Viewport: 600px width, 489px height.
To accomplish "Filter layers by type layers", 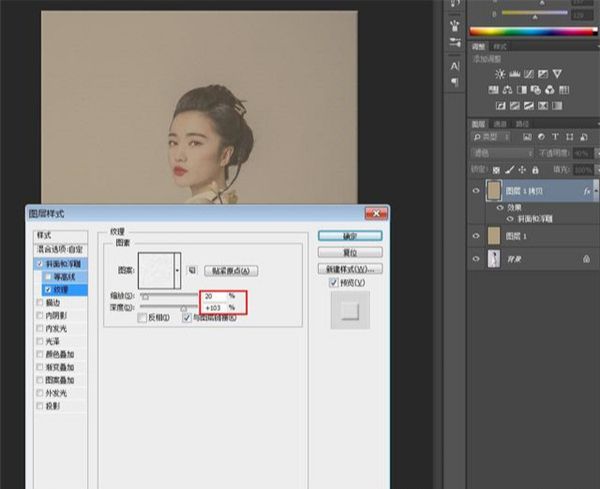I will 555,137.
